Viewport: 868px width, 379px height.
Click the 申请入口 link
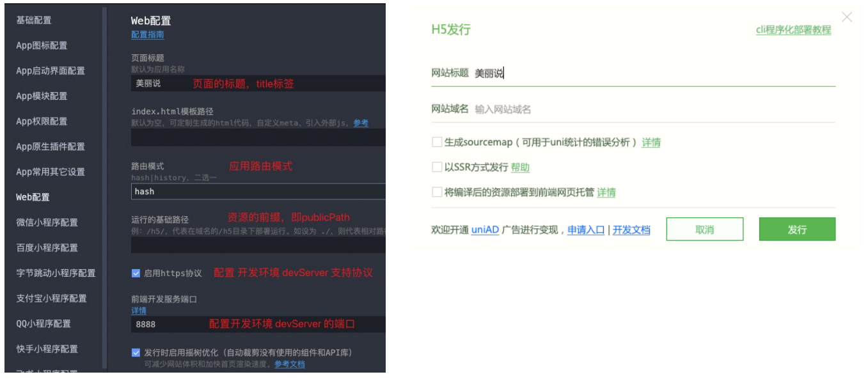pyautogui.click(x=586, y=230)
